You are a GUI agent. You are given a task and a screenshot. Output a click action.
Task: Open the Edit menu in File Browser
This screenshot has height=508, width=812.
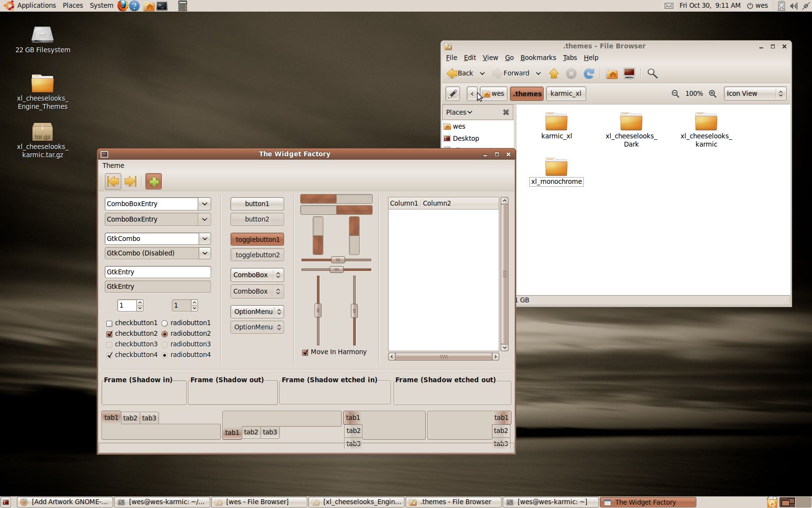(x=470, y=58)
